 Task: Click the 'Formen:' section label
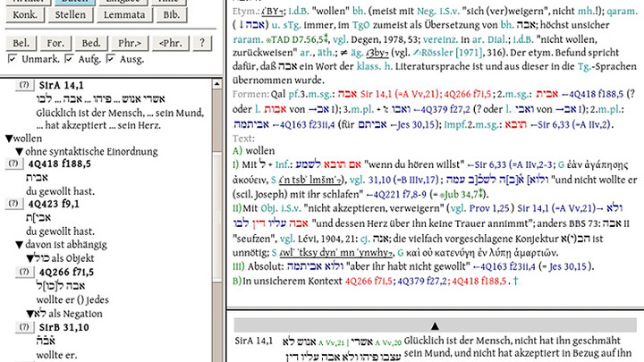(250, 95)
